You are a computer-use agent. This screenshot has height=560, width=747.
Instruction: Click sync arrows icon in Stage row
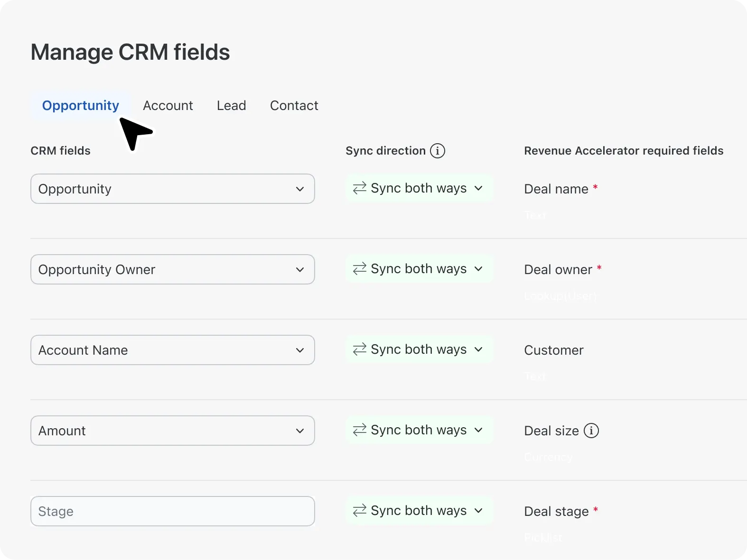pyautogui.click(x=359, y=511)
